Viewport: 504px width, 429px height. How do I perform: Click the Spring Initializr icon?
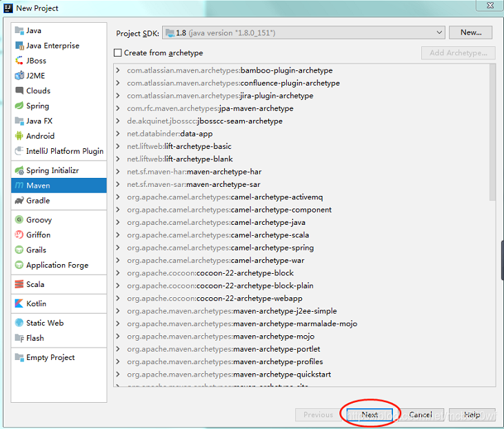pos(19,170)
